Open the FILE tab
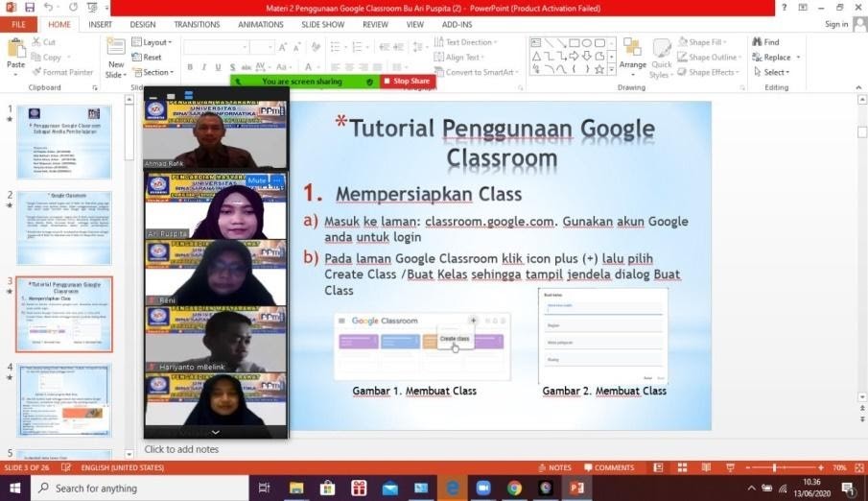This screenshot has width=868, height=501. pos(18,24)
